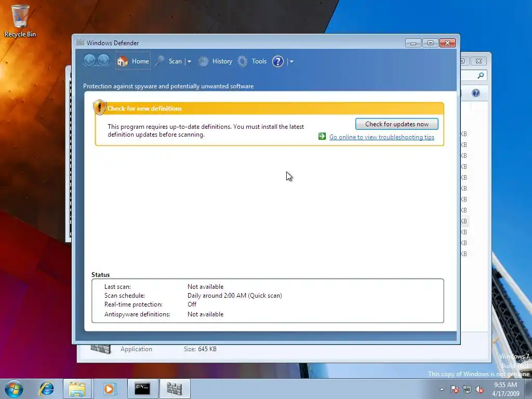The height and width of the screenshot is (399, 532).
Task: Click the 'Daily around 2:00 AM (Quick scan)' text
Action: pos(234,296)
